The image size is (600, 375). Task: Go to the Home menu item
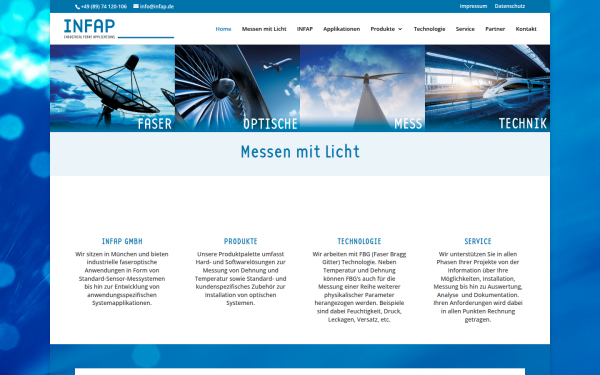223,29
